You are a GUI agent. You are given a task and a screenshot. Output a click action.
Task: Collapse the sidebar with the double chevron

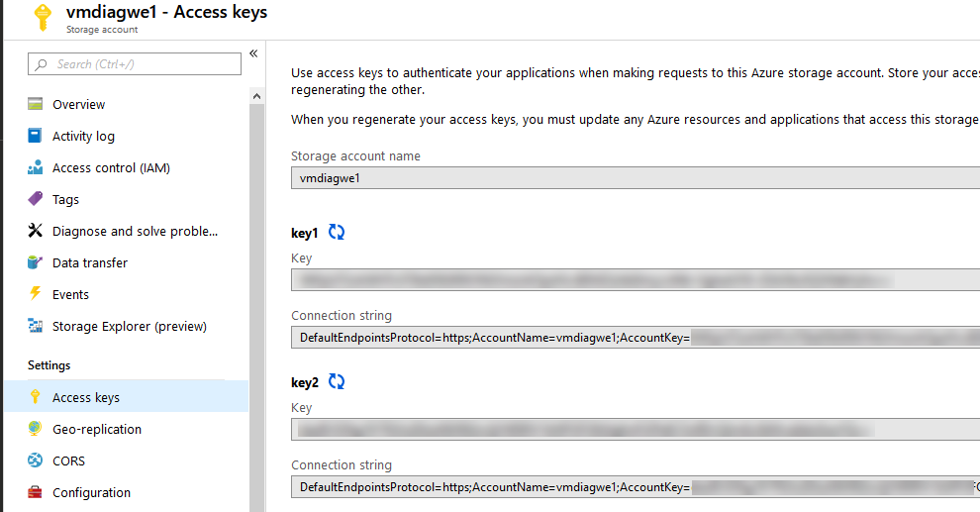[x=253, y=53]
